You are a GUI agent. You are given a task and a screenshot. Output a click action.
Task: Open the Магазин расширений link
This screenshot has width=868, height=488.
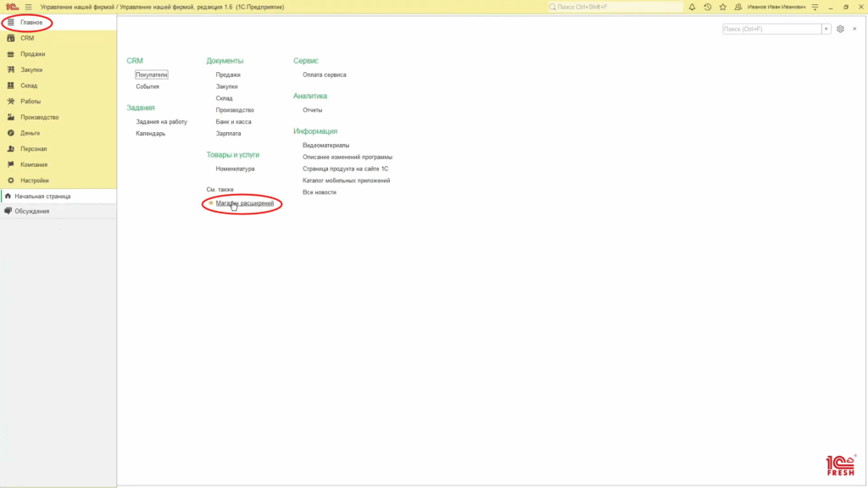(x=245, y=203)
